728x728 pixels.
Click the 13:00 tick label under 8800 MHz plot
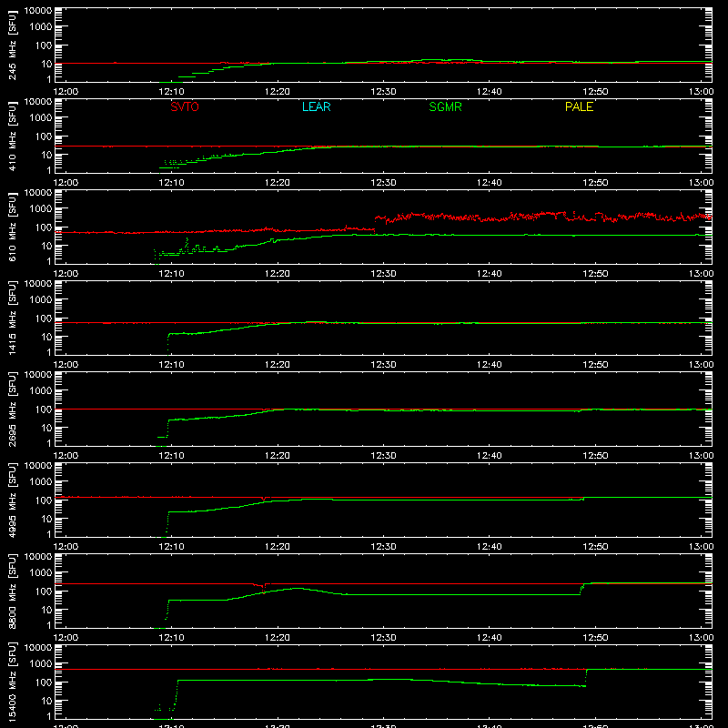point(701,638)
